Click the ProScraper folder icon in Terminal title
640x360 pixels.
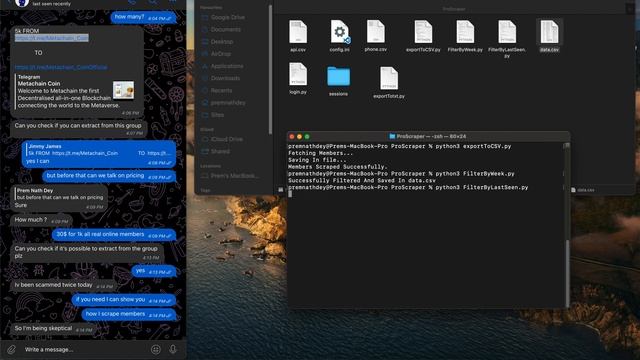[392, 136]
